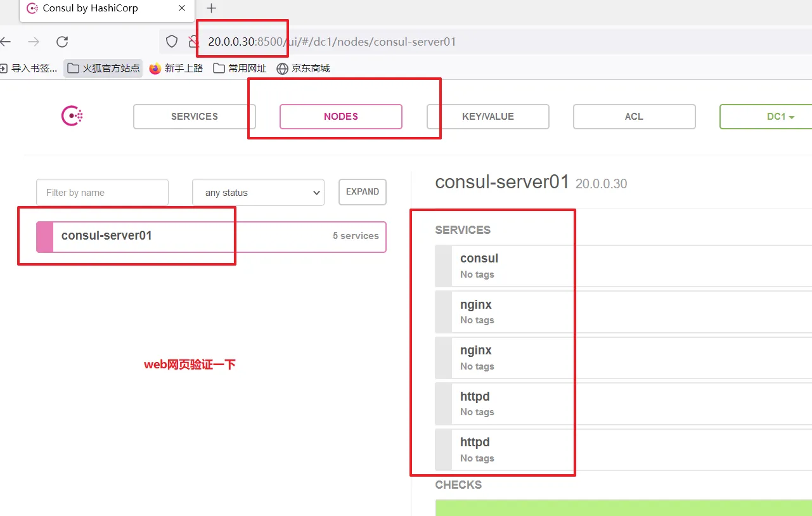Switch to the NODES tab
812x516 pixels.
tap(341, 117)
